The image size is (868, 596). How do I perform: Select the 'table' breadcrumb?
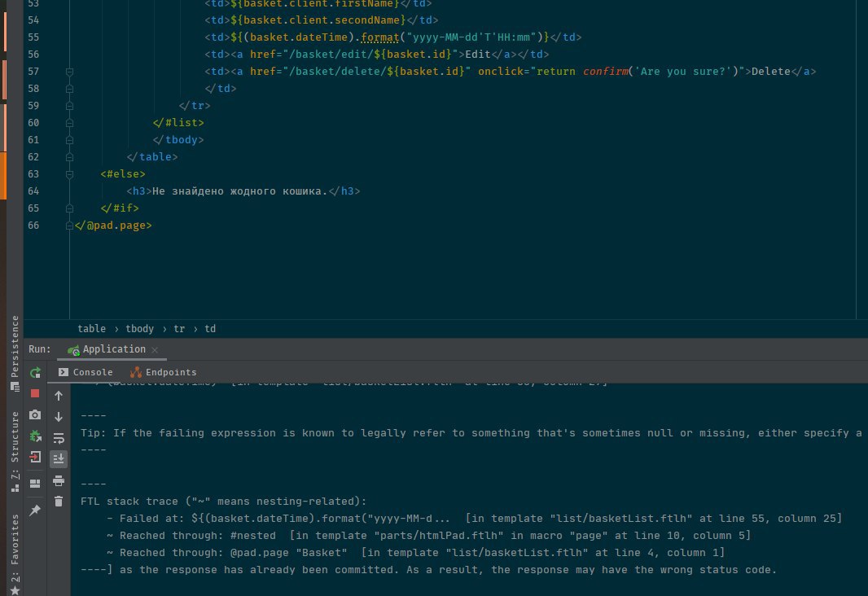91,329
